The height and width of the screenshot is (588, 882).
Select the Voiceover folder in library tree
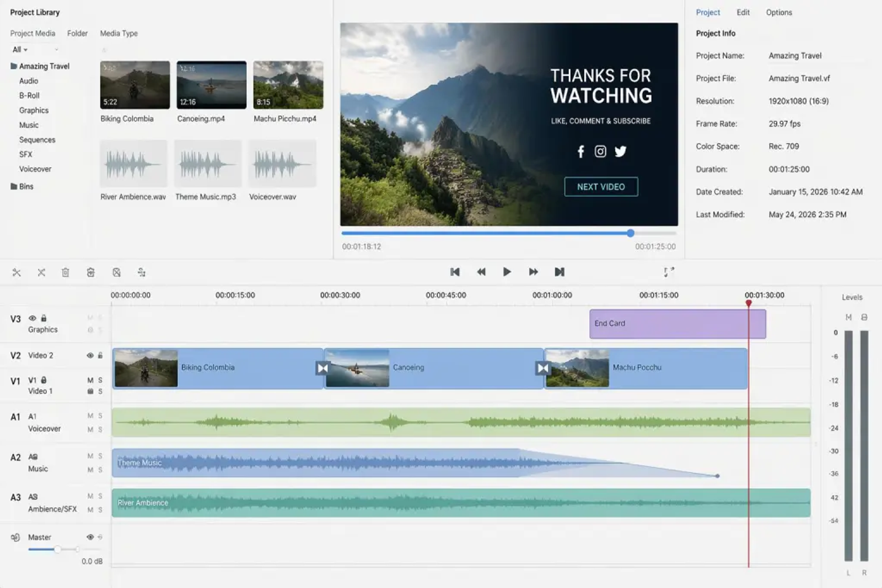(35, 169)
